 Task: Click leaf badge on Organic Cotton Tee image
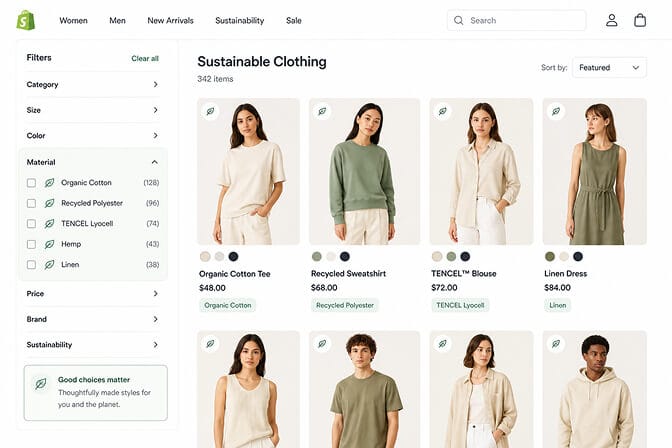(x=210, y=111)
